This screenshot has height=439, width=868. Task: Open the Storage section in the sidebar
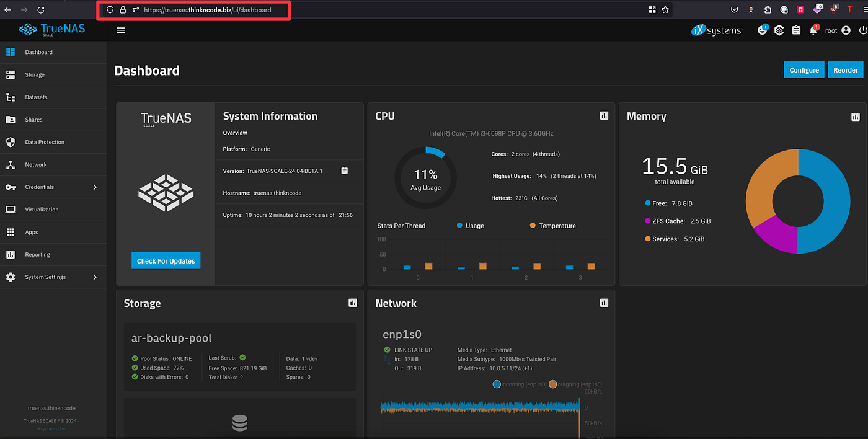pyautogui.click(x=53, y=74)
